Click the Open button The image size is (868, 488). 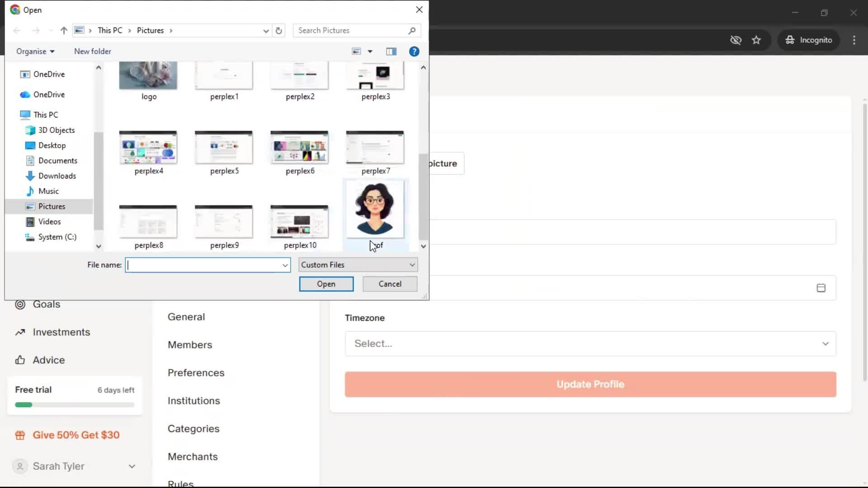pyautogui.click(x=326, y=284)
